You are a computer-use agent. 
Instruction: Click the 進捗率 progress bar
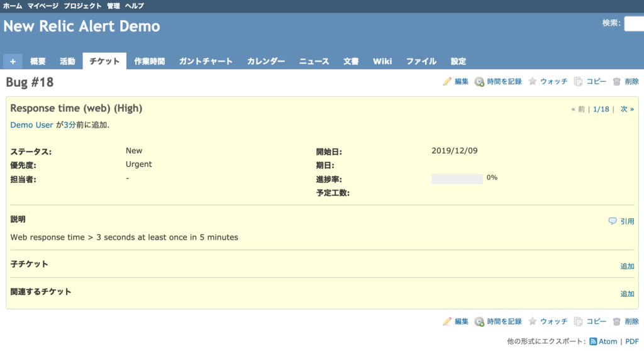point(457,179)
